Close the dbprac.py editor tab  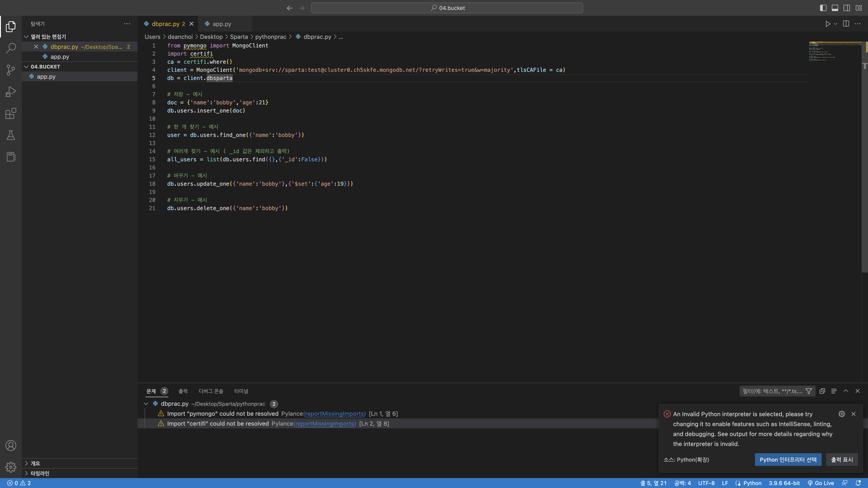(x=191, y=24)
